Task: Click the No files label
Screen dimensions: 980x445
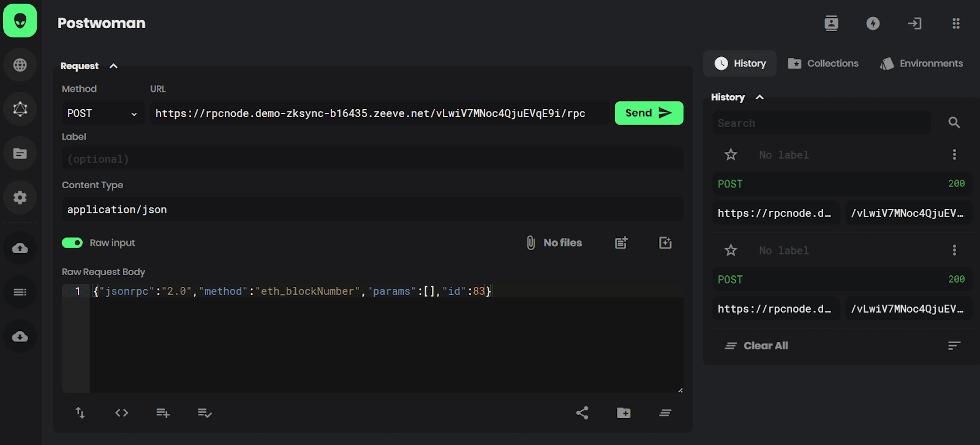Action: [x=563, y=243]
